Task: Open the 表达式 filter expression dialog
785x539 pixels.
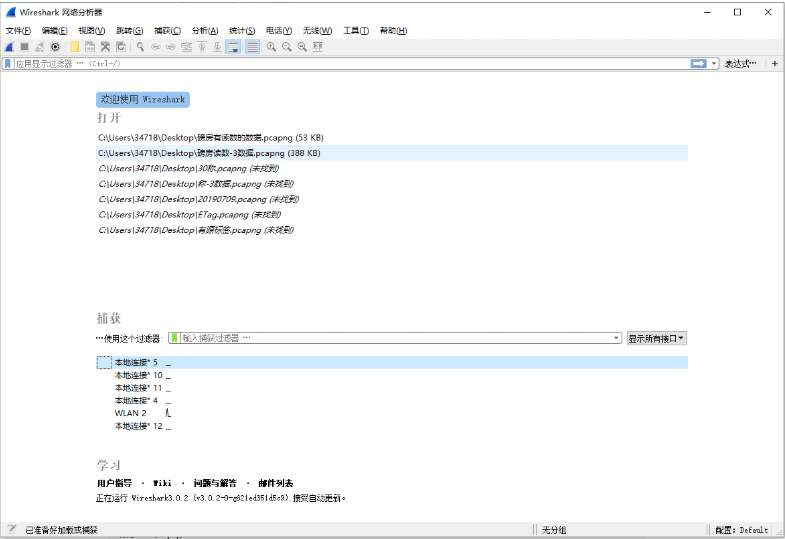Action: [741, 64]
